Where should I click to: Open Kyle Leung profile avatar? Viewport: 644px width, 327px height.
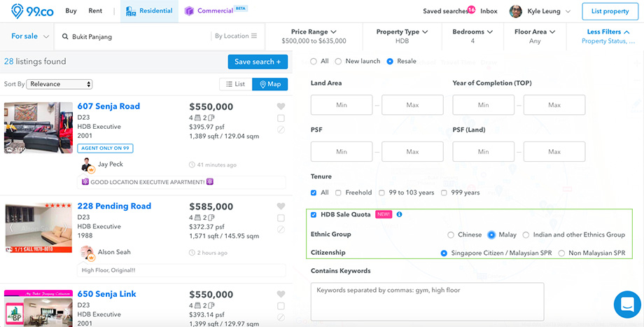coord(516,11)
